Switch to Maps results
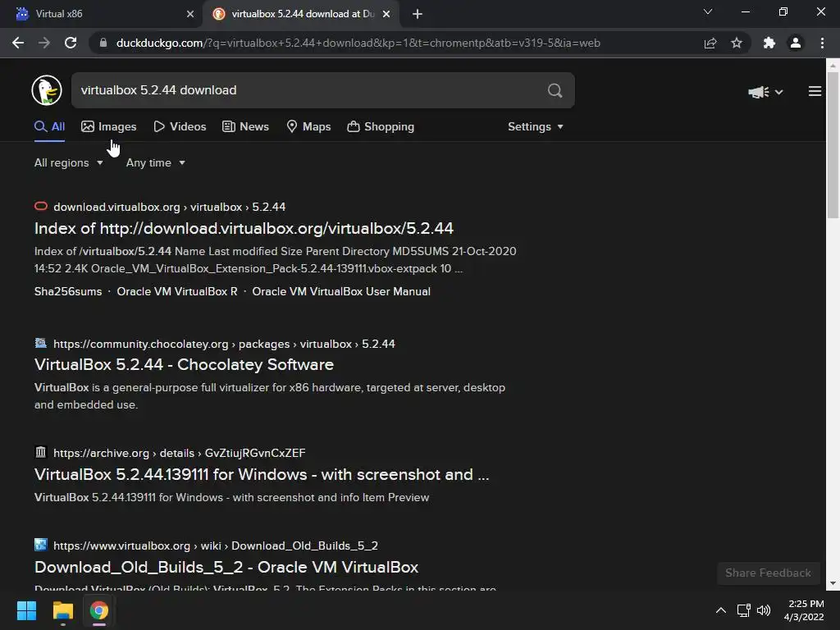The height and width of the screenshot is (630, 840). pyautogui.click(x=309, y=127)
